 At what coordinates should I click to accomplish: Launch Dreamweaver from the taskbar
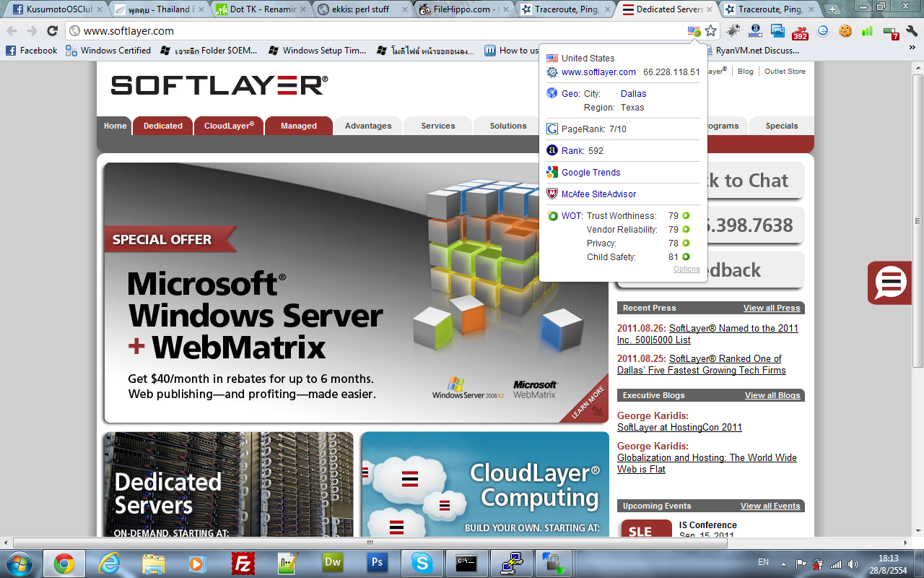tap(333, 563)
